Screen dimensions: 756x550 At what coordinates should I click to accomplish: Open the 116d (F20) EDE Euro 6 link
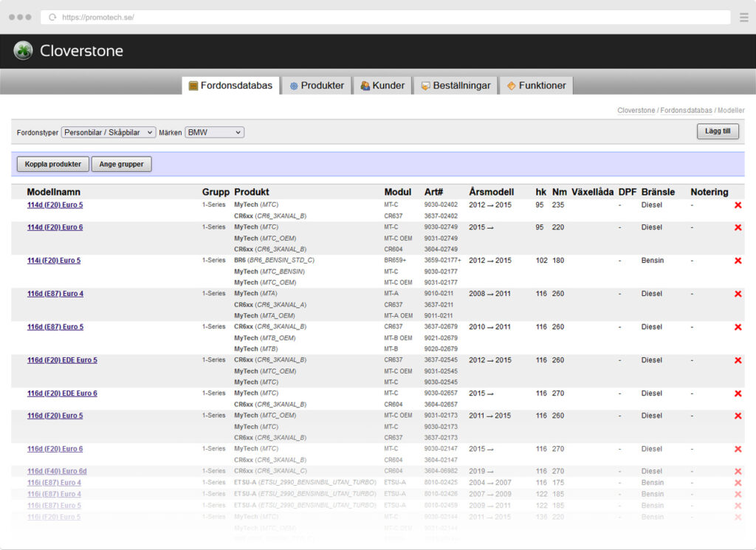[x=62, y=393]
